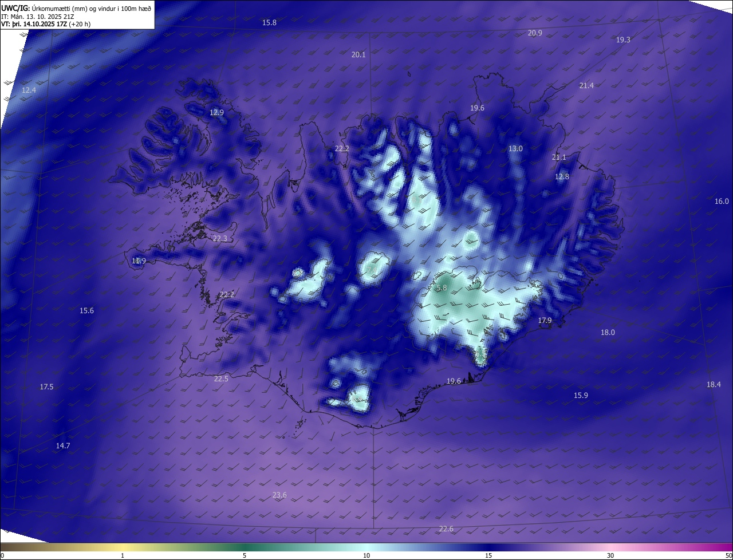Click the color scale tick label 1
733x560 pixels.
pyautogui.click(x=123, y=555)
